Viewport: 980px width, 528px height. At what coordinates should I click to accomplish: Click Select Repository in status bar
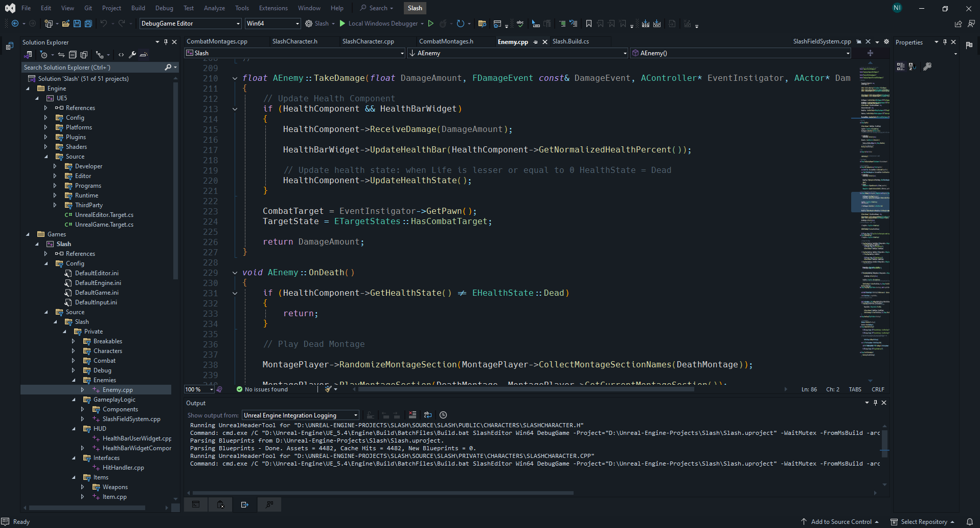(x=923, y=522)
